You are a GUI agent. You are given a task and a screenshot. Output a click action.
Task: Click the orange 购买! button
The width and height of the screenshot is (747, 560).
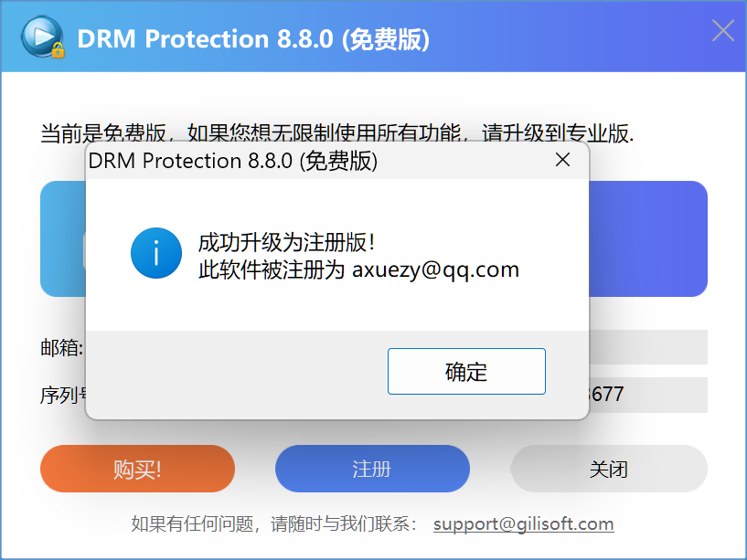[137, 470]
